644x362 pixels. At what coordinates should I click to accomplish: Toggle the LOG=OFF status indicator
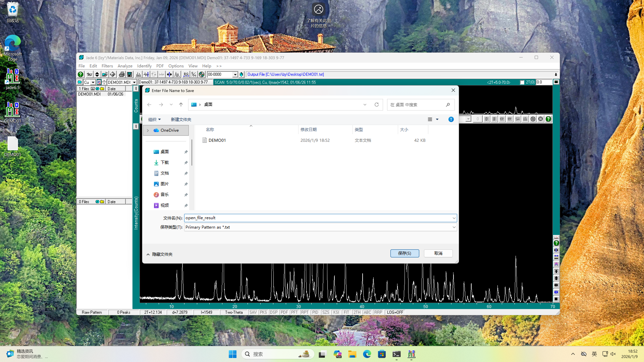tap(395, 312)
